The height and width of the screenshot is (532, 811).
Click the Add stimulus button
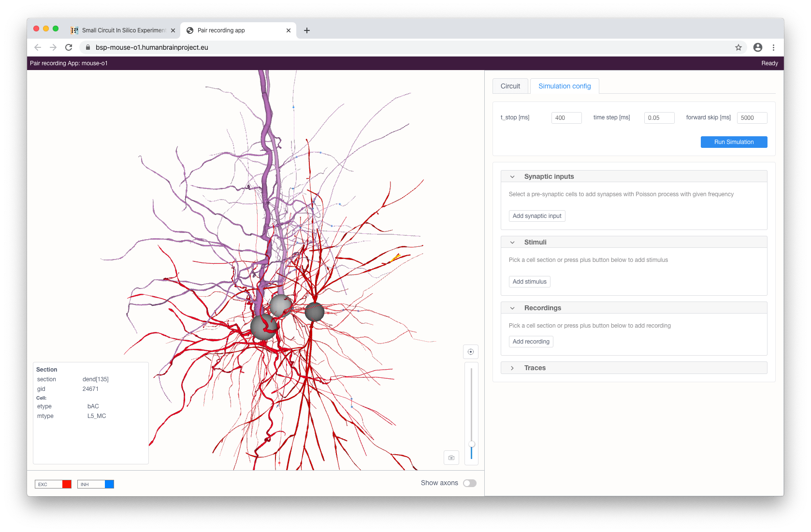(x=530, y=282)
